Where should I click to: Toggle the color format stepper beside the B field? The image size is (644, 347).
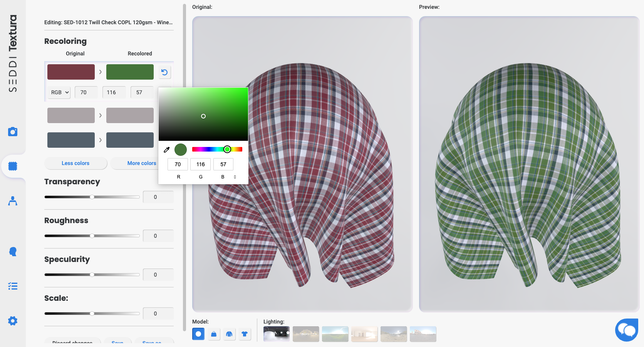235,177
